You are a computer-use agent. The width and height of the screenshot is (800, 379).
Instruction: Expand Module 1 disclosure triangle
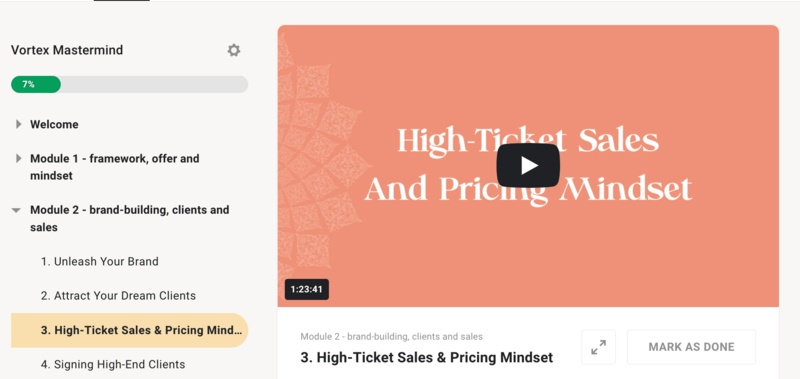[x=18, y=159]
